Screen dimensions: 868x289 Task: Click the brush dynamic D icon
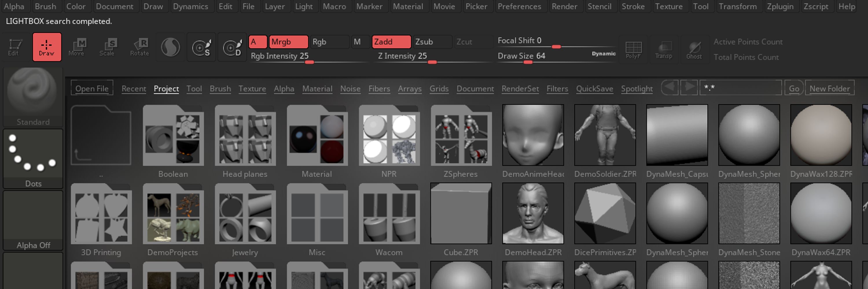[233, 47]
